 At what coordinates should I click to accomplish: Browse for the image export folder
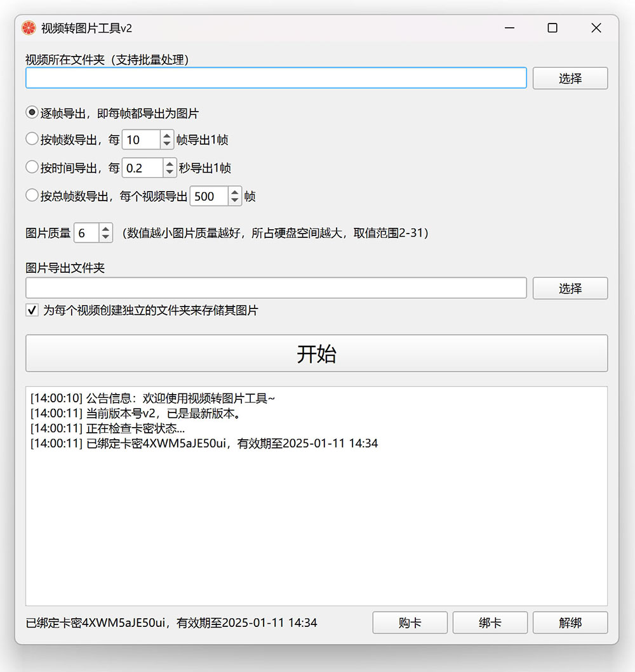click(570, 288)
